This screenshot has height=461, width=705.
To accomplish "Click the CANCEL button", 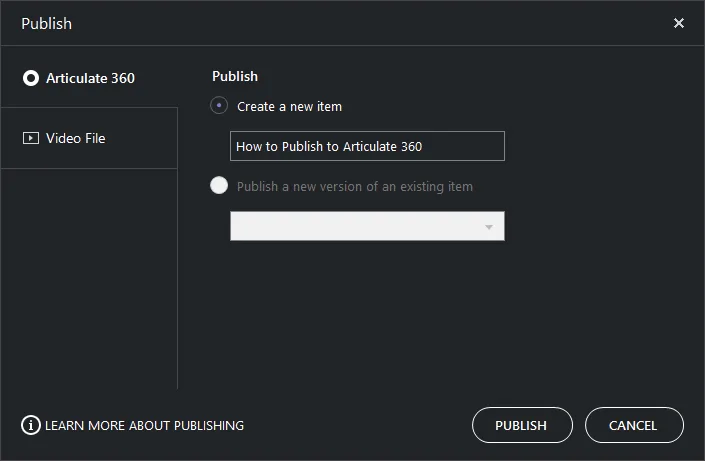I will point(634,425).
